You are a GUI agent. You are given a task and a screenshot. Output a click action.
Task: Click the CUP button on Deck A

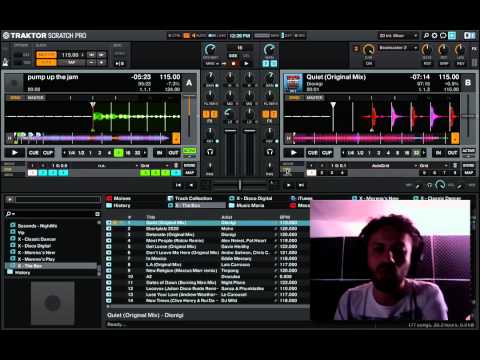pos(48,153)
